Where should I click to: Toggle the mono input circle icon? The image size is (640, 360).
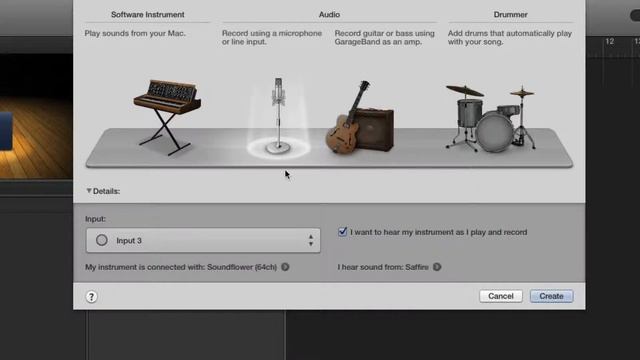point(102,240)
